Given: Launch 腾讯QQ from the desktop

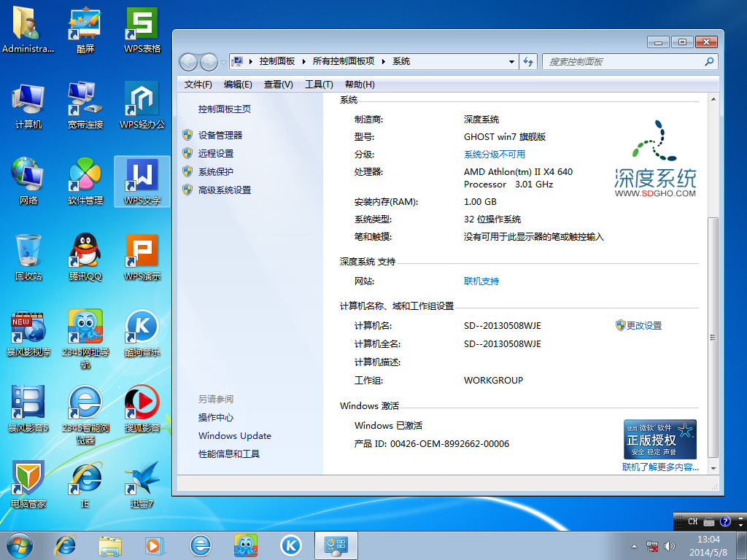Looking at the screenshot, I should [x=85, y=257].
